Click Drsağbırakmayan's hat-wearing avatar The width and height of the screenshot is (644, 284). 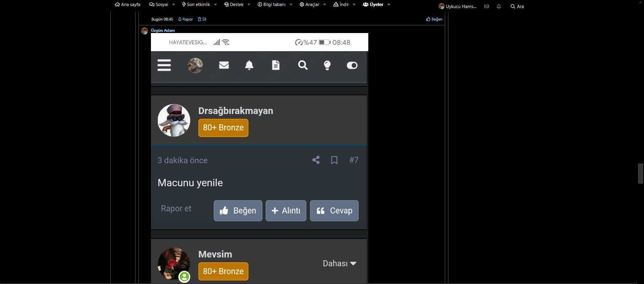click(174, 120)
